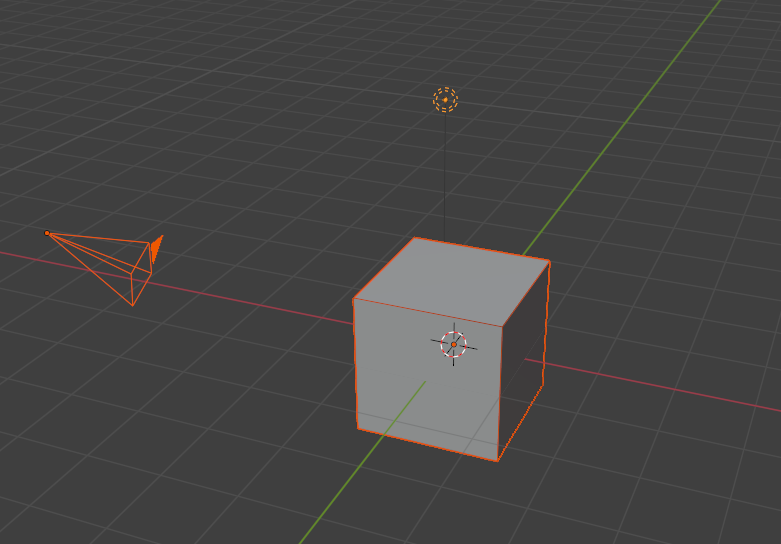Click the 3D cursor on the cube
The image size is (781, 544).
pyautogui.click(x=454, y=344)
